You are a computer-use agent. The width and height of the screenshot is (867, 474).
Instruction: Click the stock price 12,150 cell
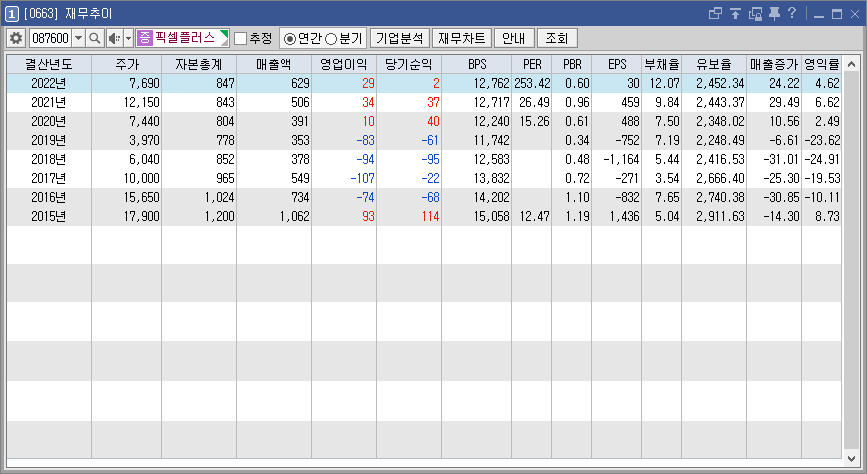142,102
